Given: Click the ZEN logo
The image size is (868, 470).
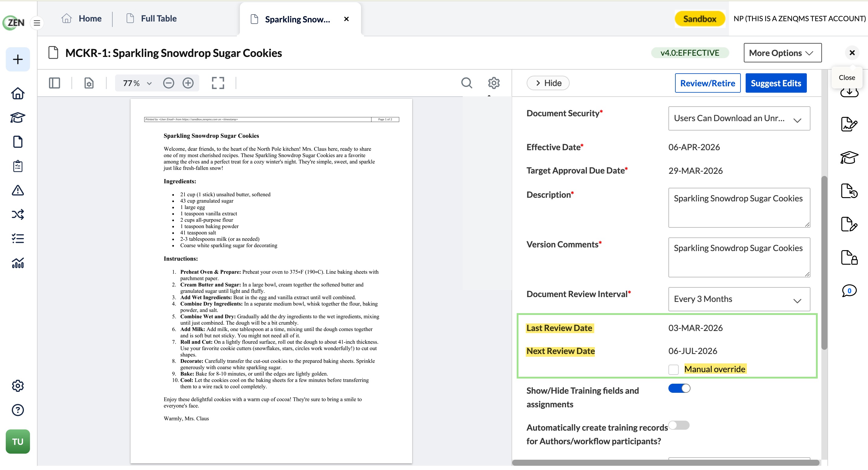Looking at the screenshot, I should 14,23.
